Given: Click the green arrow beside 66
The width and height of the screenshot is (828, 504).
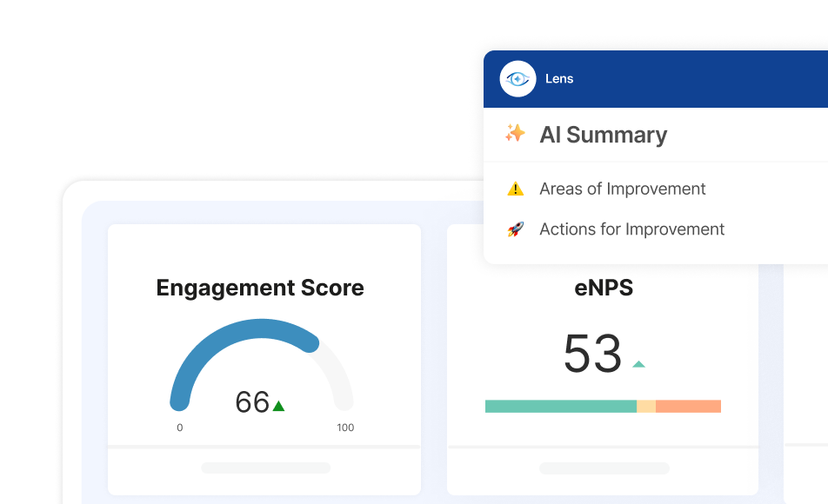Looking at the screenshot, I should [278, 405].
